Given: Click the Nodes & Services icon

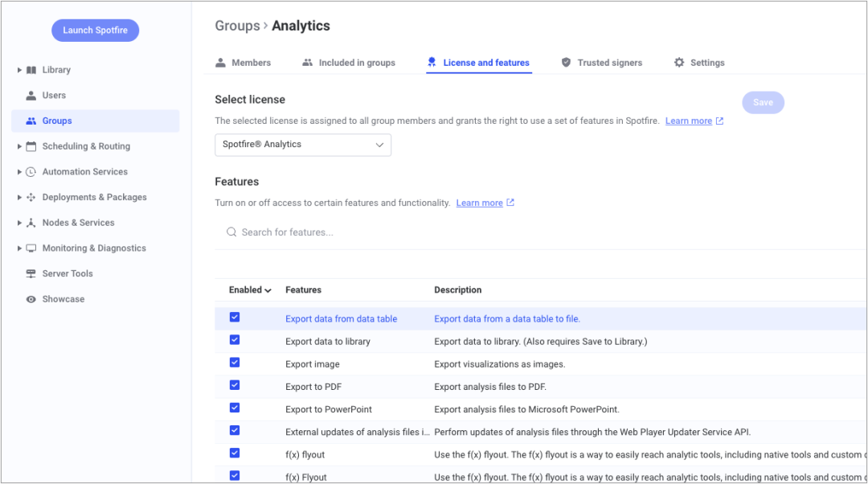Looking at the screenshot, I should (31, 223).
